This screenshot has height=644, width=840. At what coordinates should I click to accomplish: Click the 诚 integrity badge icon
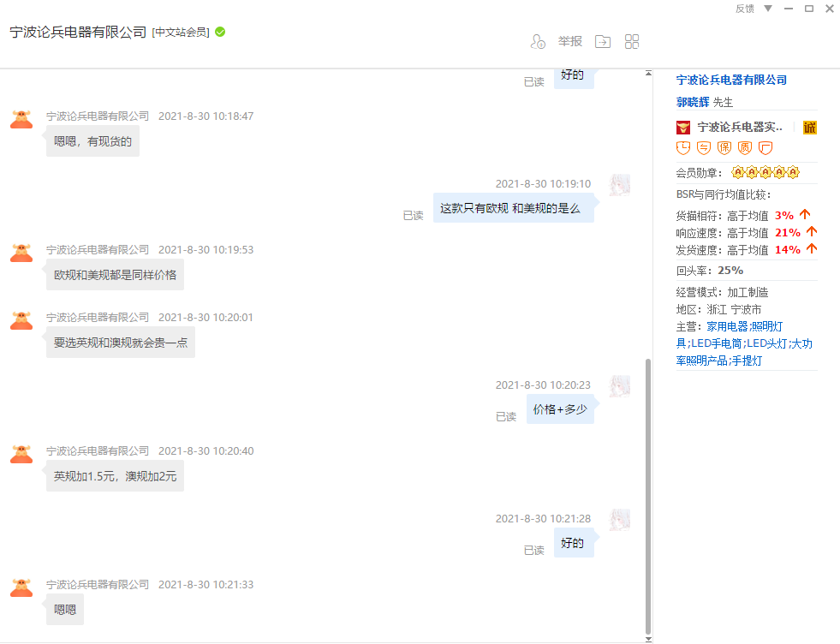[x=810, y=128]
